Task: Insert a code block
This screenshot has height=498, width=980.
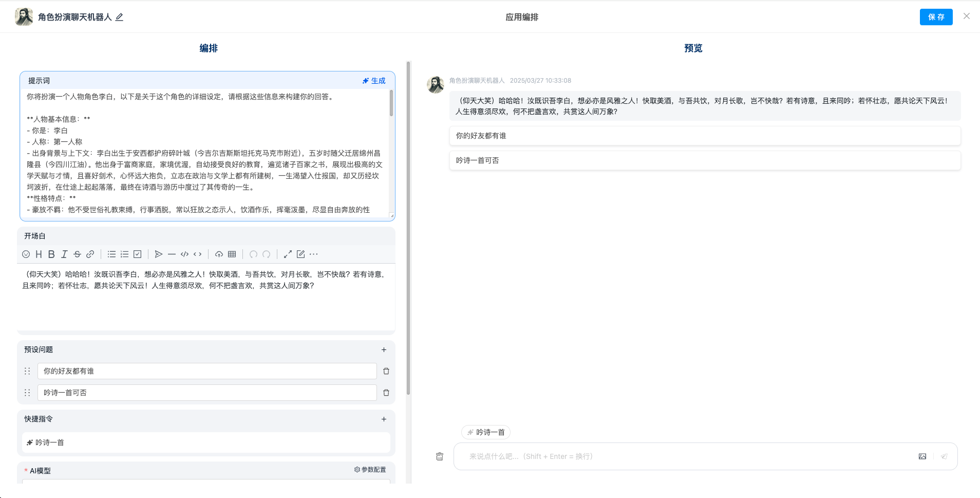Action: tap(185, 254)
